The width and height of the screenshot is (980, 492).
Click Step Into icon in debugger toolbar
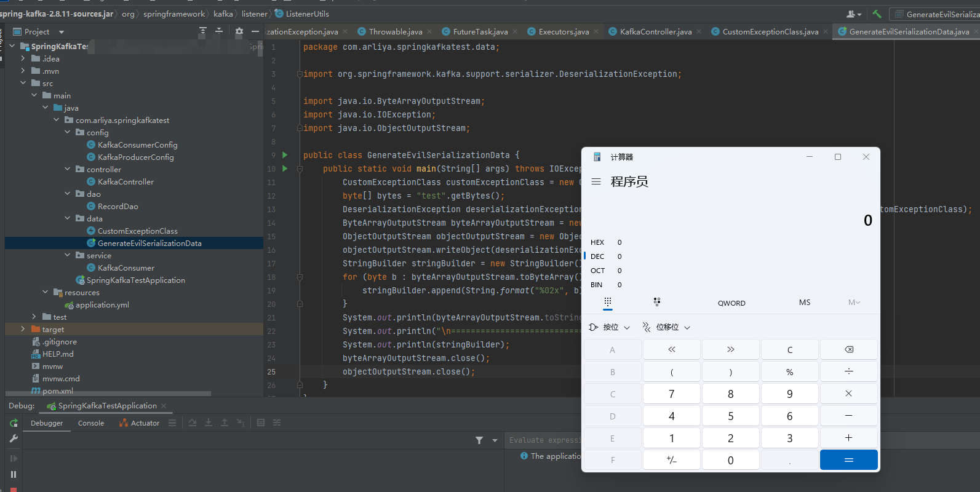[x=209, y=423]
